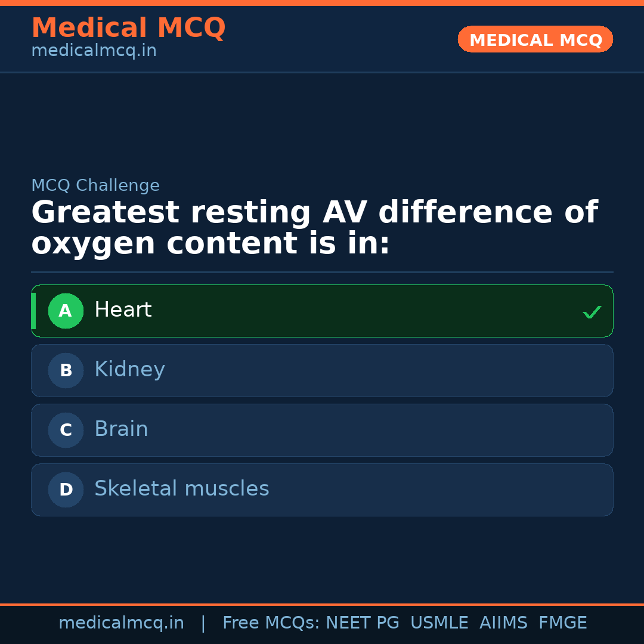The width and height of the screenshot is (644, 644).
Task: Click the orange MEDICAL MCQ badge
Action: coord(535,39)
